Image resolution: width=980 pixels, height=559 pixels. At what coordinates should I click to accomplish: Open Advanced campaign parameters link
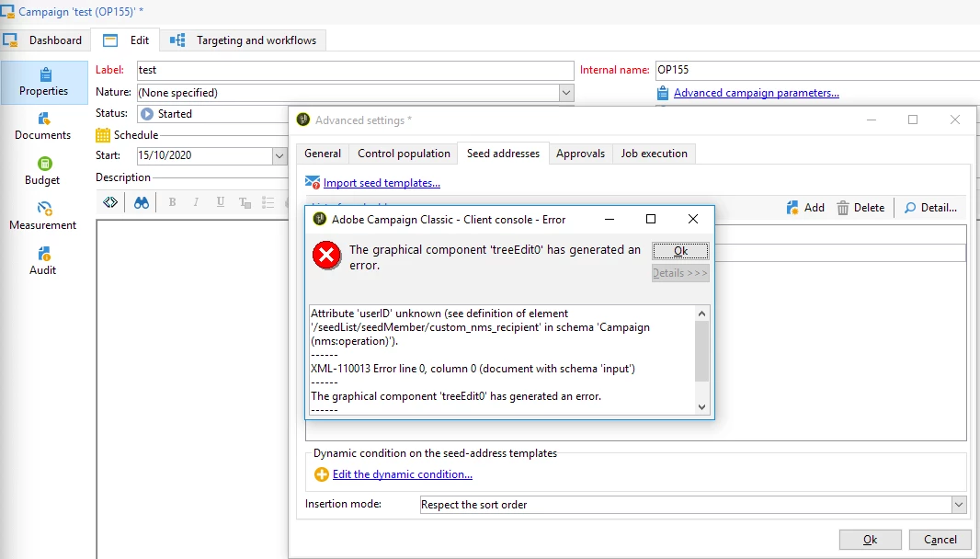point(757,93)
